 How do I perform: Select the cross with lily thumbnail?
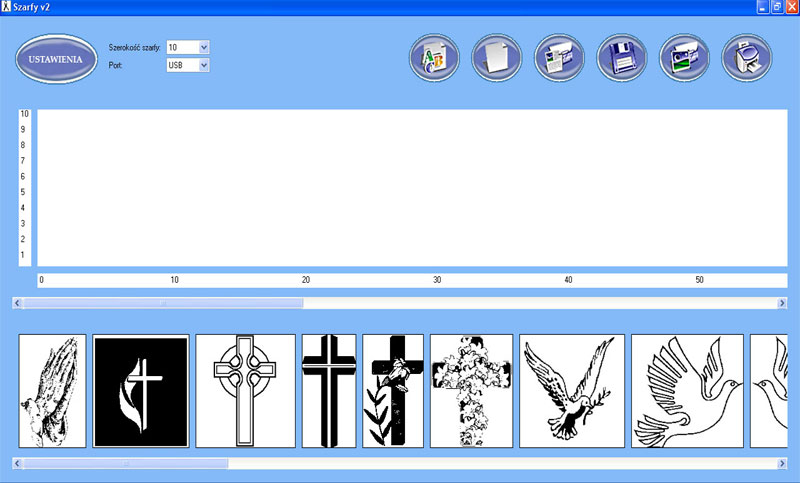pyautogui.click(x=393, y=391)
